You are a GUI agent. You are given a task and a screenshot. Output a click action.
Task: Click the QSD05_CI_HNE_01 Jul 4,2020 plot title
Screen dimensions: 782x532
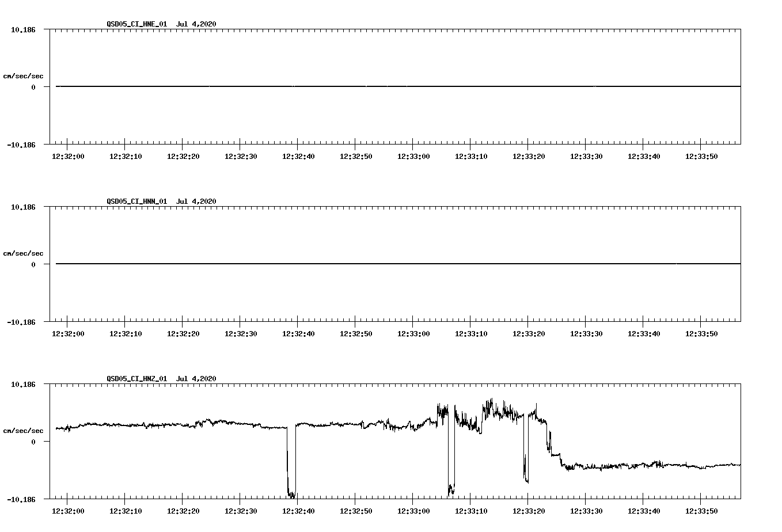161,24
